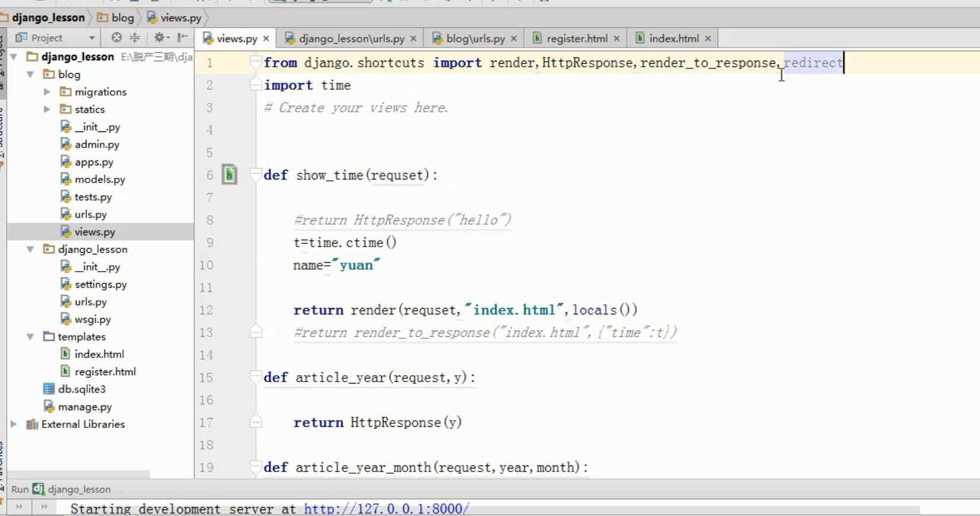Switch to register.html tab

[577, 38]
